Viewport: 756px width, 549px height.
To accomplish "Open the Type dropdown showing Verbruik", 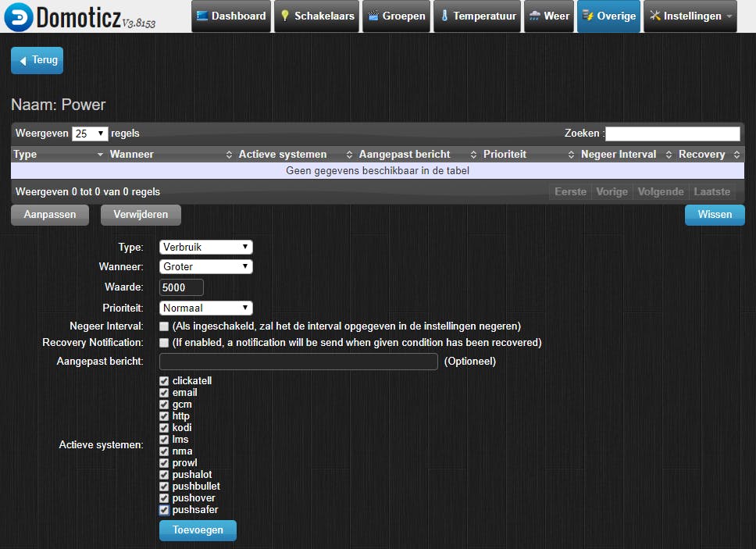I will tap(205, 247).
